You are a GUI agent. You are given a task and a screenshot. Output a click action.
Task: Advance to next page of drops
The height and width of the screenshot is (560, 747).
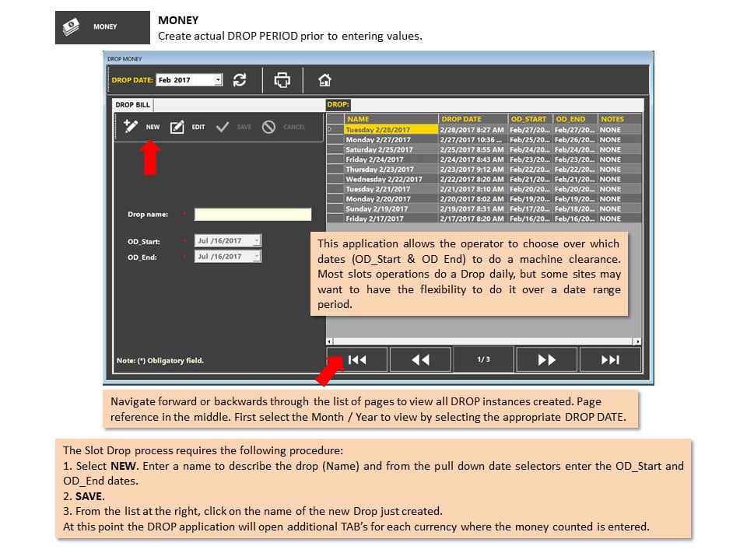pos(547,359)
